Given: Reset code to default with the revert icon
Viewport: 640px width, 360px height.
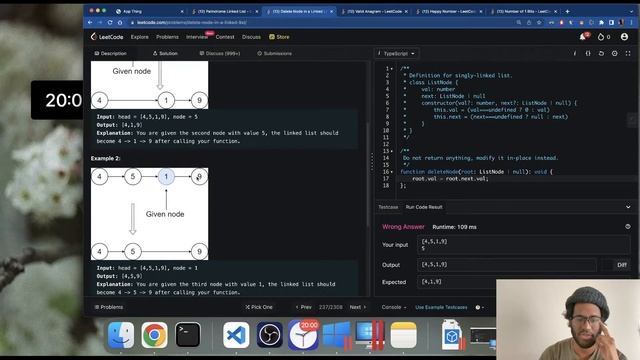Looking at the screenshot, I should pos(601,53).
